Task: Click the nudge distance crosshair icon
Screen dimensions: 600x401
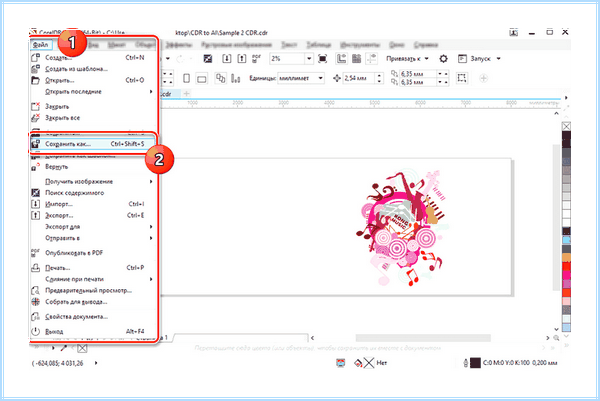Action: [337, 78]
